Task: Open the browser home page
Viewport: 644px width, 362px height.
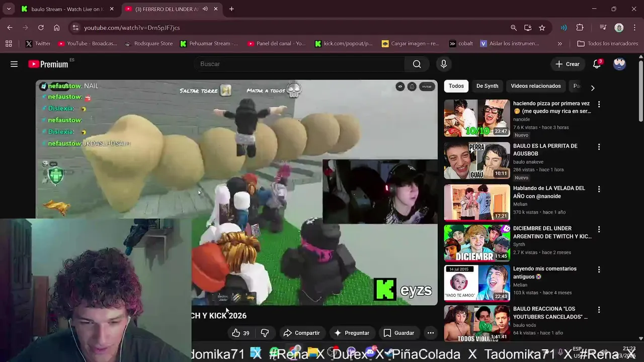Action: [56, 28]
